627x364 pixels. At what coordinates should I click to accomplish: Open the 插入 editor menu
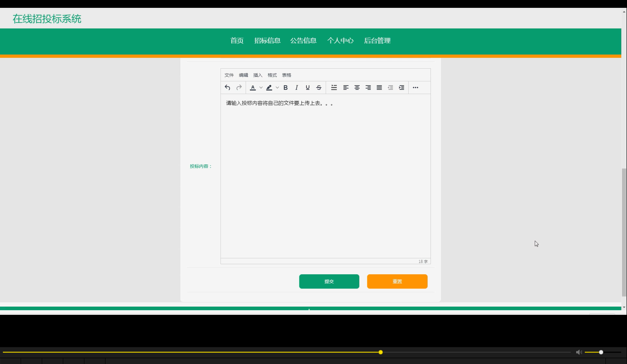258,75
